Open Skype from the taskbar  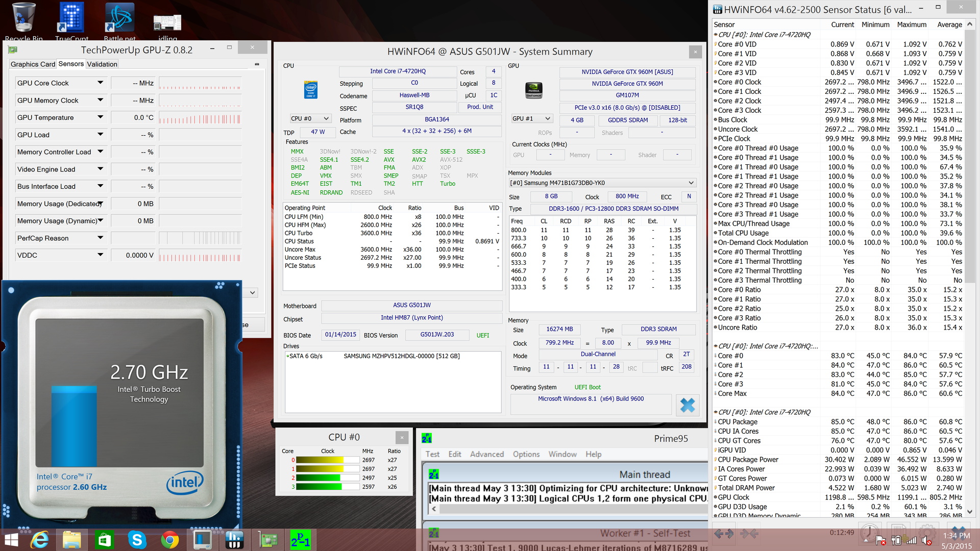137,540
